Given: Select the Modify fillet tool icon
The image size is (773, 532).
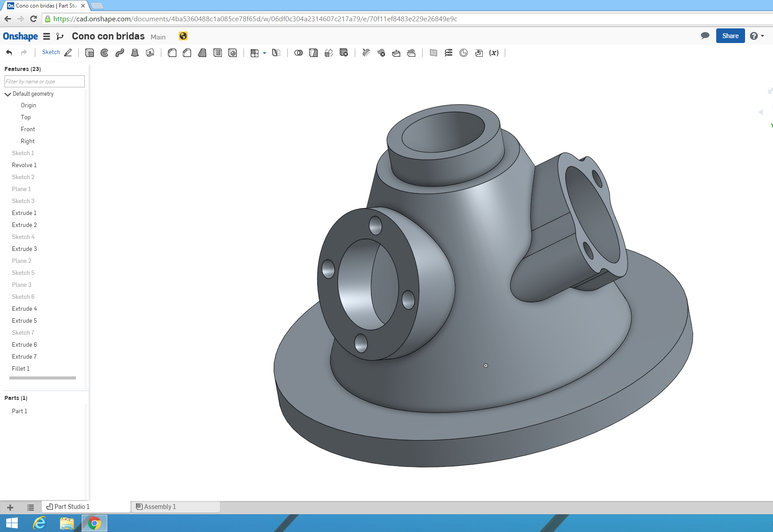Looking at the screenshot, I should click(366, 53).
